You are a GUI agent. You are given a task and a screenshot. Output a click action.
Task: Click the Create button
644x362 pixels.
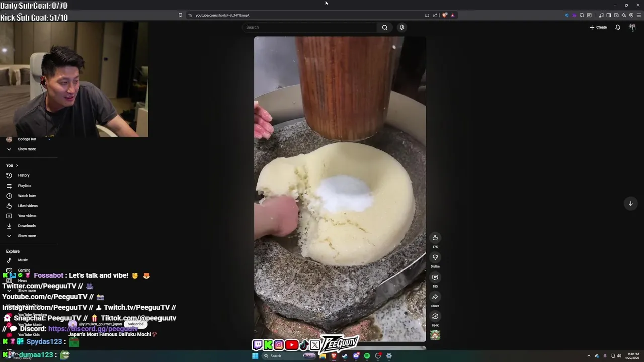click(x=598, y=27)
